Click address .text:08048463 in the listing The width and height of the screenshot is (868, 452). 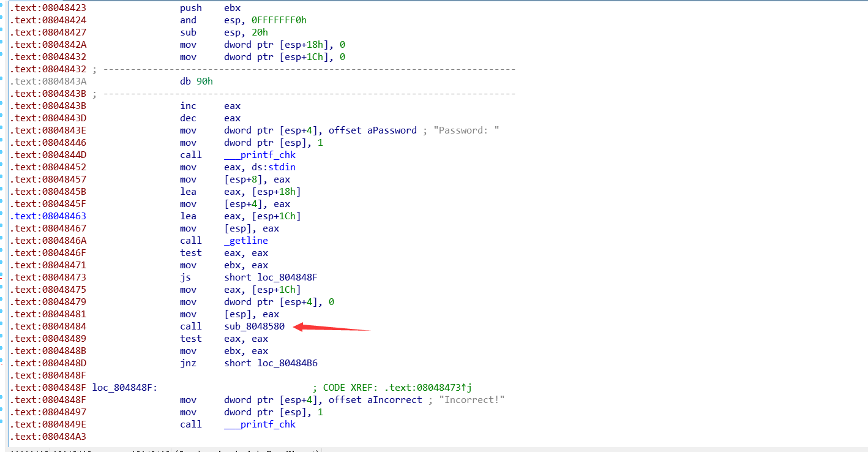(x=48, y=216)
